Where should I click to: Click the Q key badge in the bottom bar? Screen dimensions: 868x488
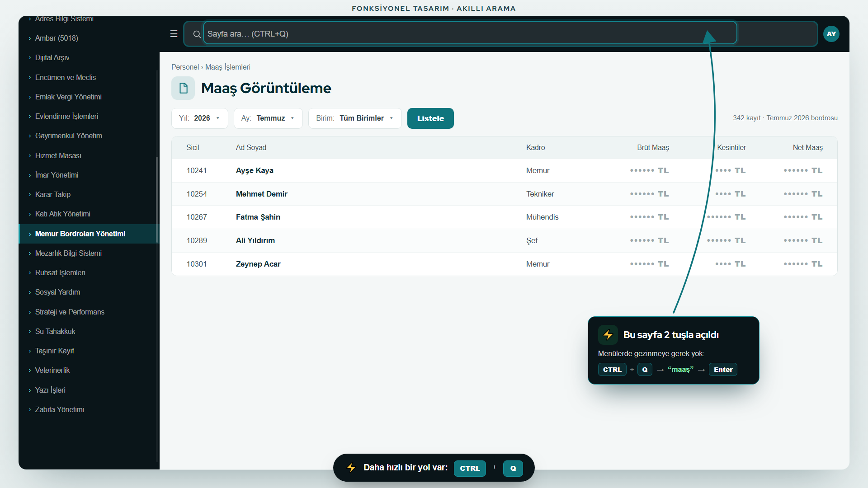513,468
